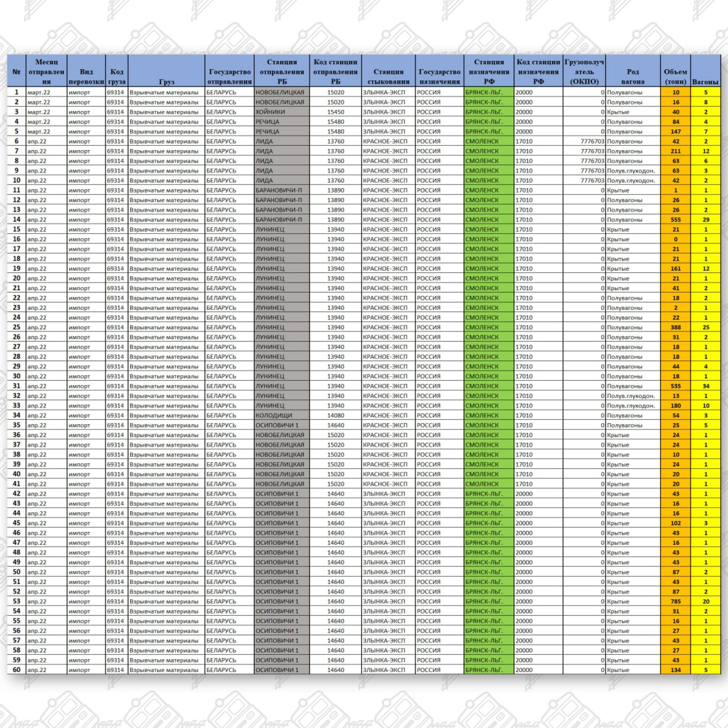The height and width of the screenshot is (728, 728).
Task: Select the ХОЙНИКИ station cell
Action: 281,112
